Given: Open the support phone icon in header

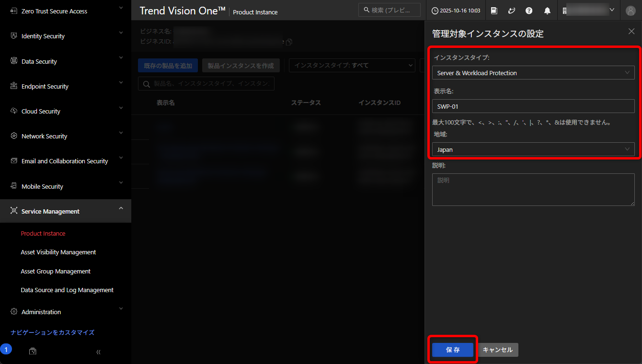Looking at the screenshot, I should (512, 11).
